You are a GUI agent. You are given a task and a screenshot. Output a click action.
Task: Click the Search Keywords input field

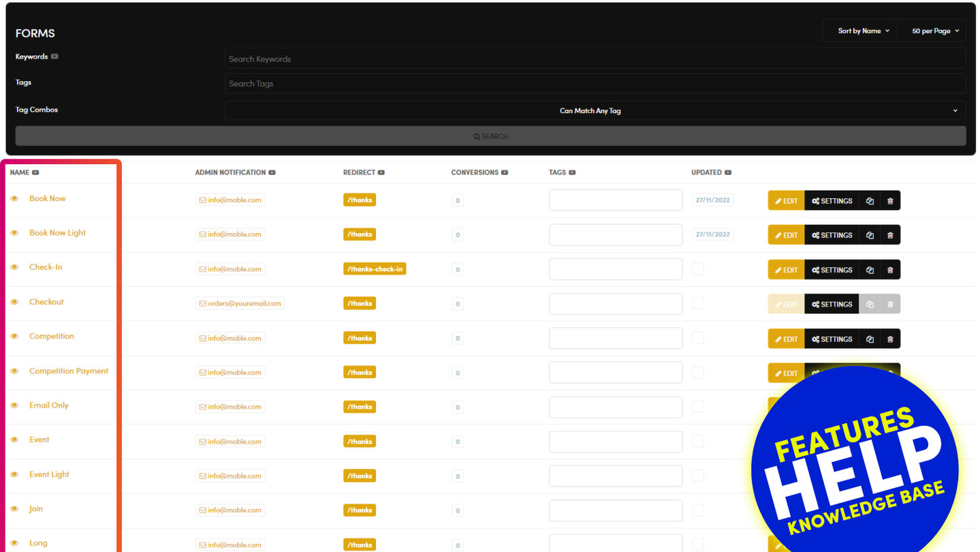click(595, 59)
